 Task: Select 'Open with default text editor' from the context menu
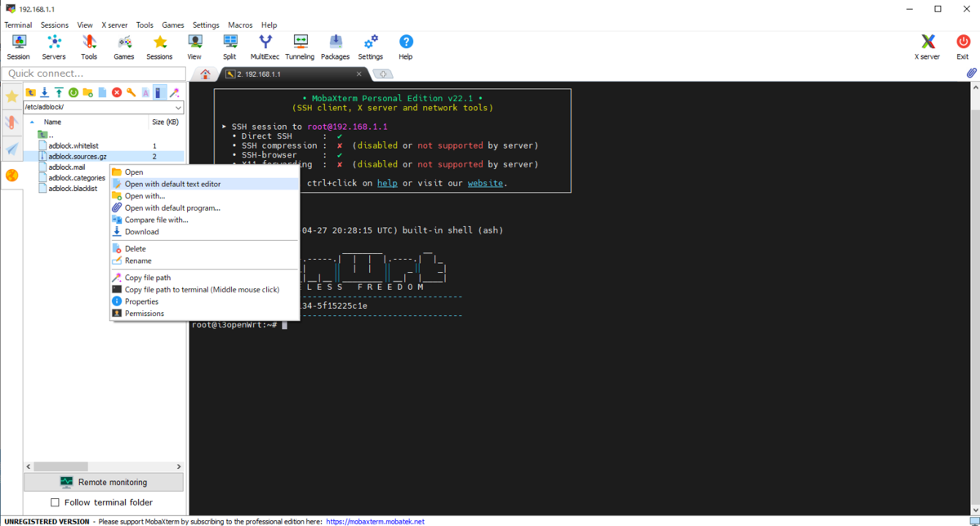tap(204, 184)
